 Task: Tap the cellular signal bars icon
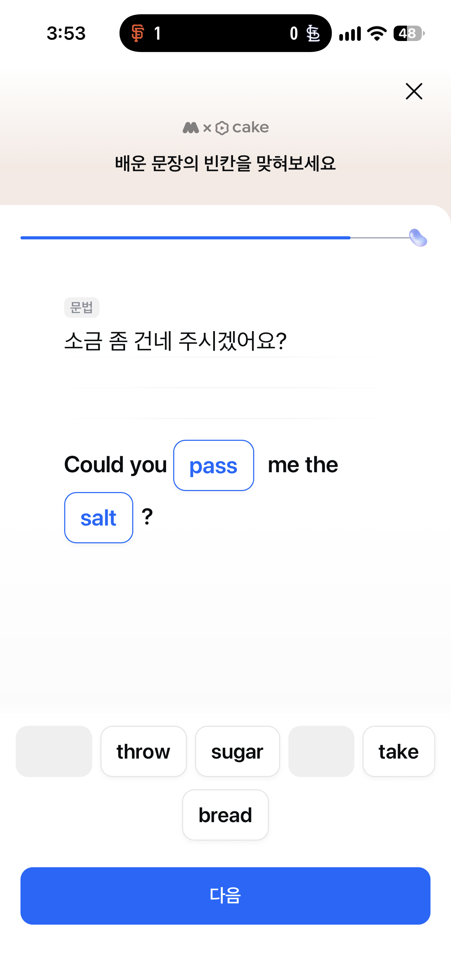350,33
